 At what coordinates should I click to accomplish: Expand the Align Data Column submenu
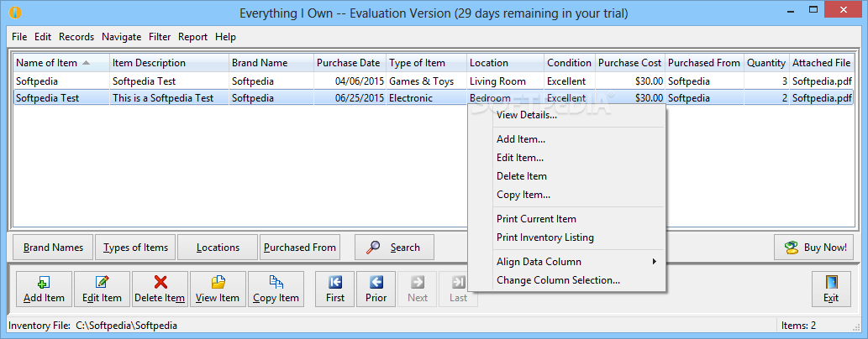coord(567,262)
